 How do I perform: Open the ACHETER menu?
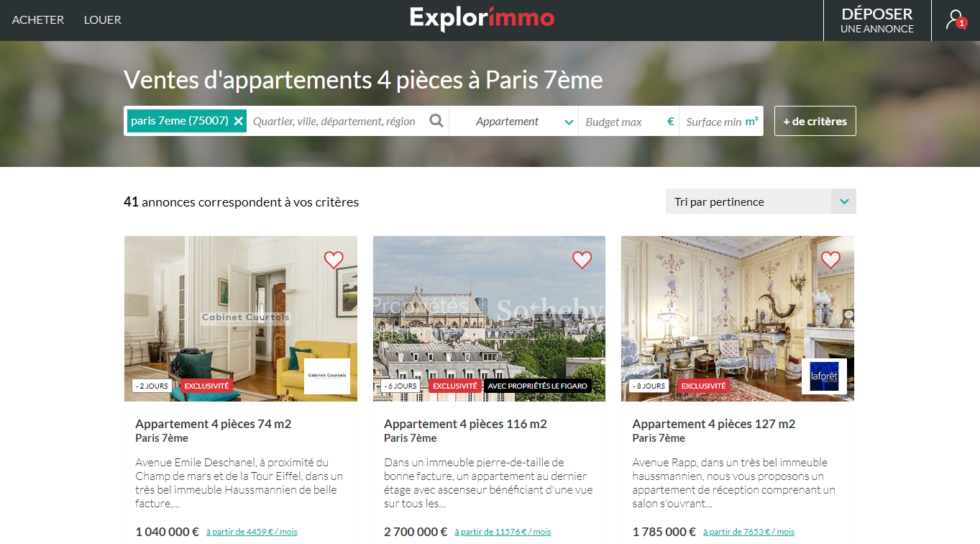point(38,19)
